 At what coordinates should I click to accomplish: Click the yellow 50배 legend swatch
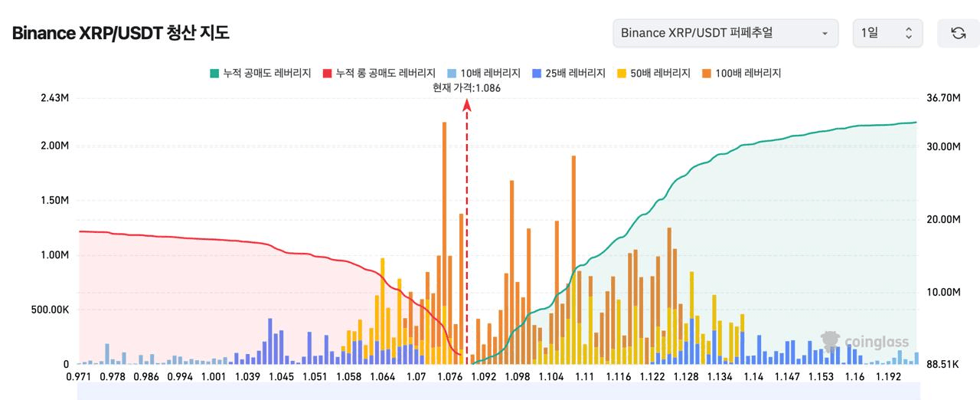[621, 73]
